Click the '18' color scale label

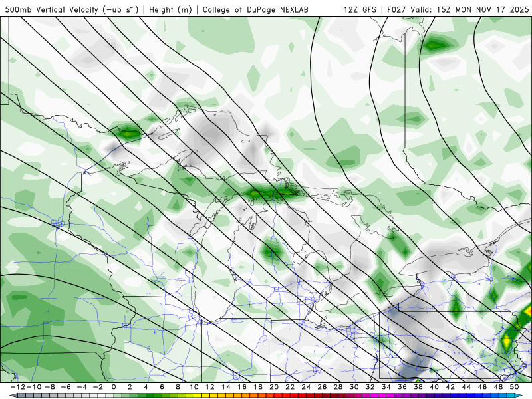pyautogui.click(x=258, y=387)
